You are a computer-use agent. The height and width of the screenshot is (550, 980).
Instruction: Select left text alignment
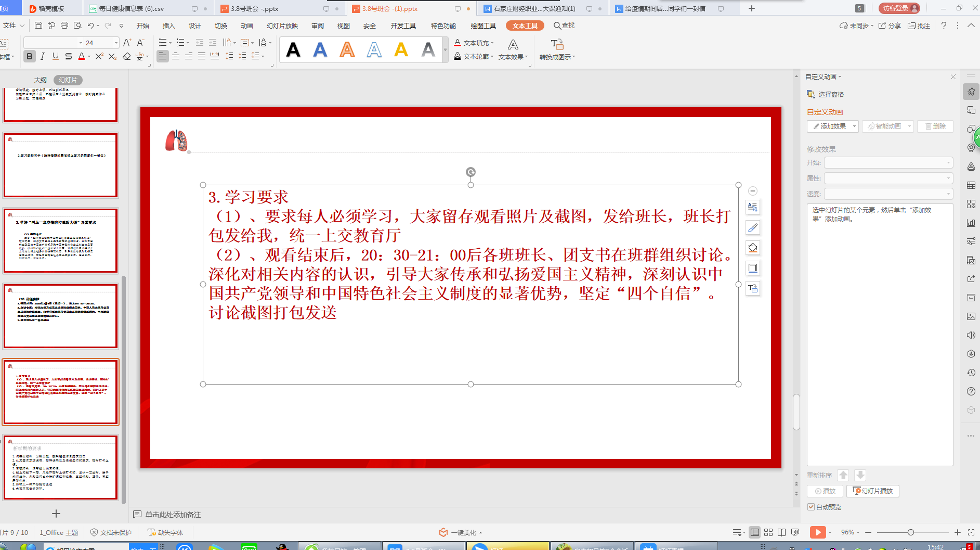[x=163, y=56]
